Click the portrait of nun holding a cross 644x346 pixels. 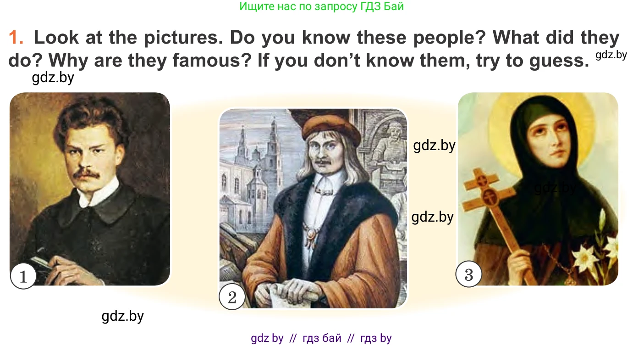tap(538, 189)
